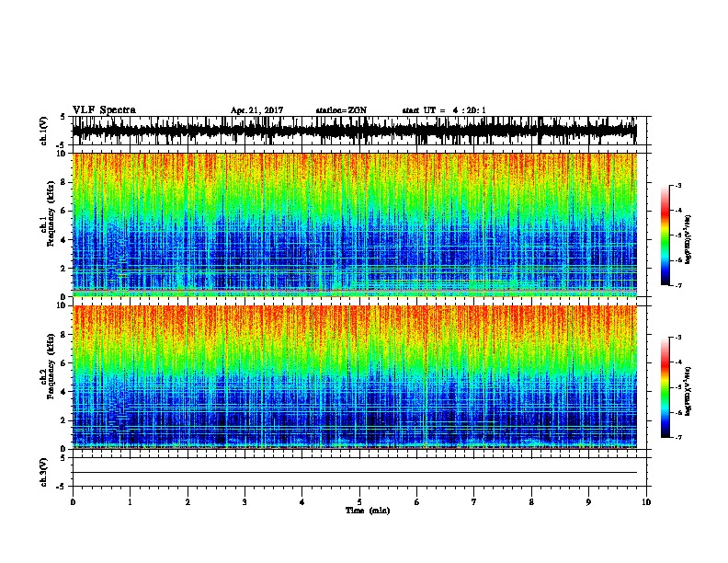The image size is (728, 563).
Task: Click the "station=ZGN" header label
Action: click(341, 110)
